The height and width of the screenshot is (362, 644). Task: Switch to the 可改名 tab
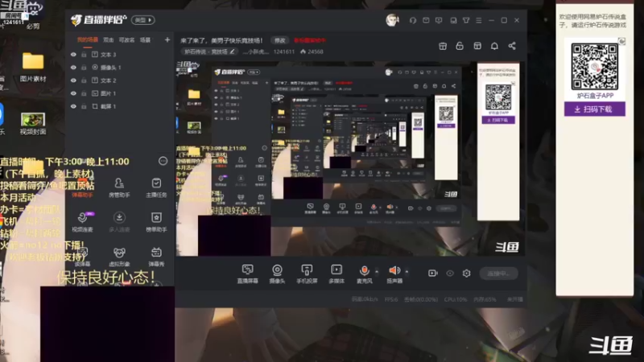click(126, 39)
